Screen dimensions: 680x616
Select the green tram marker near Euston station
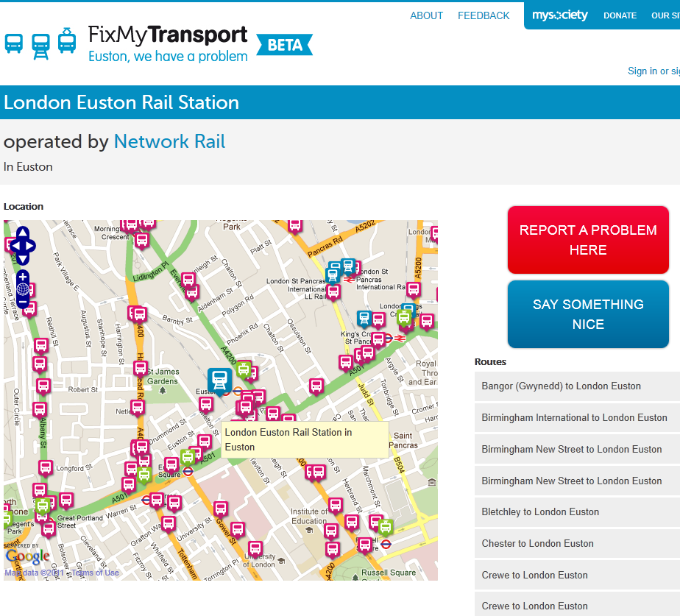tap(244, 369)
